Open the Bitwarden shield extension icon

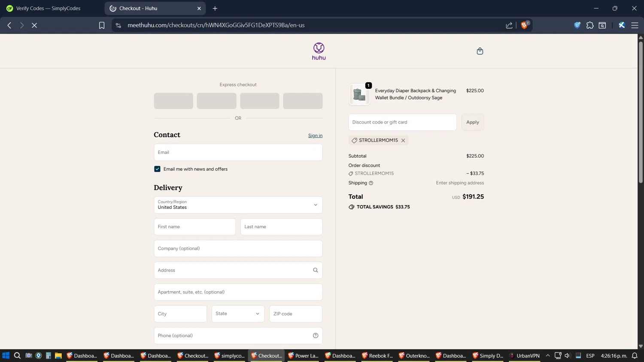point(577,25)
